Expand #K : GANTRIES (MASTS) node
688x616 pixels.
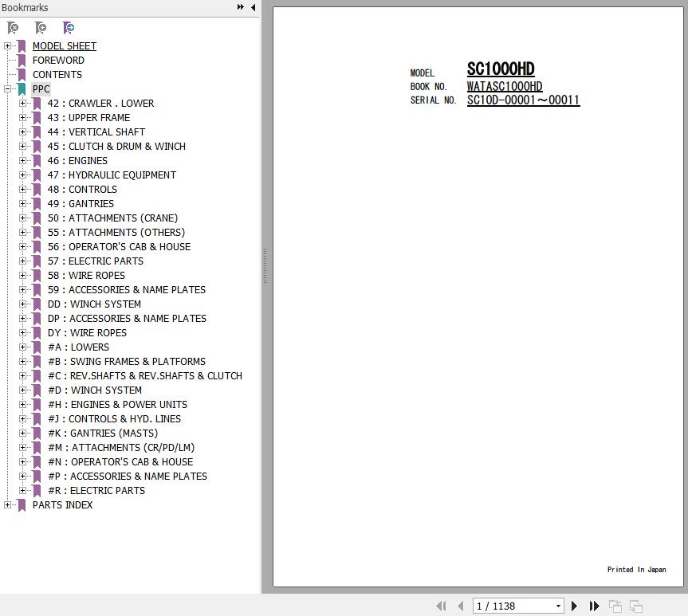coord(22,433)
